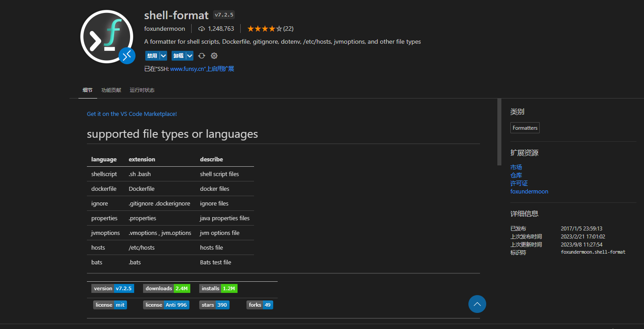Click the star rating
Image resolution: width=644 pixels, height=329 pixels.
265,29
